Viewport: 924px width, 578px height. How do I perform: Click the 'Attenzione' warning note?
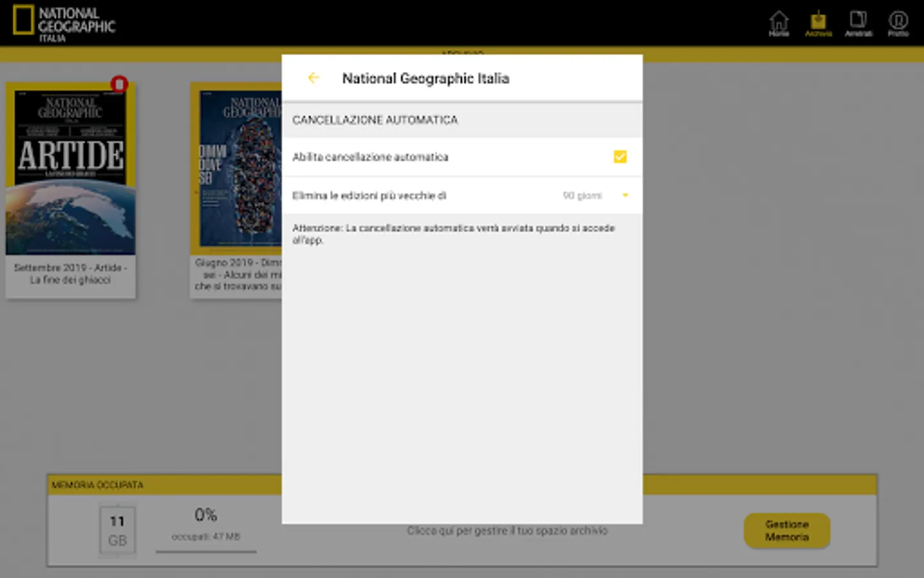click(454, 234)
